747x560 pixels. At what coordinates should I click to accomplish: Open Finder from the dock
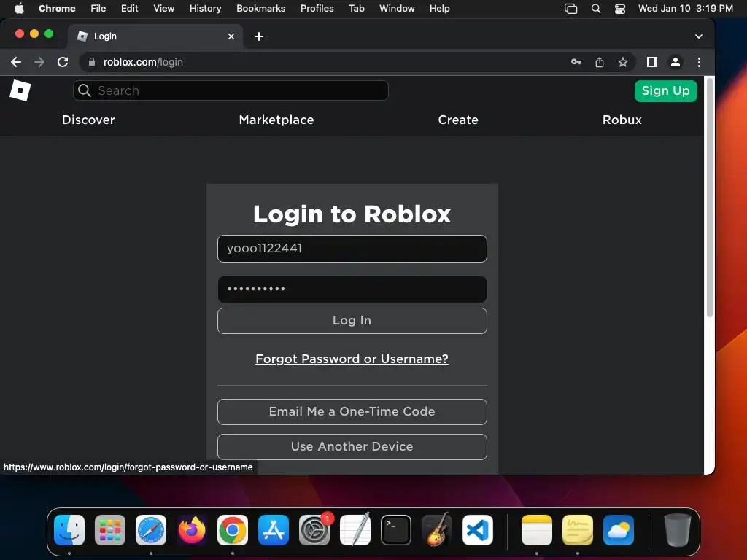(x=69, y=530)
